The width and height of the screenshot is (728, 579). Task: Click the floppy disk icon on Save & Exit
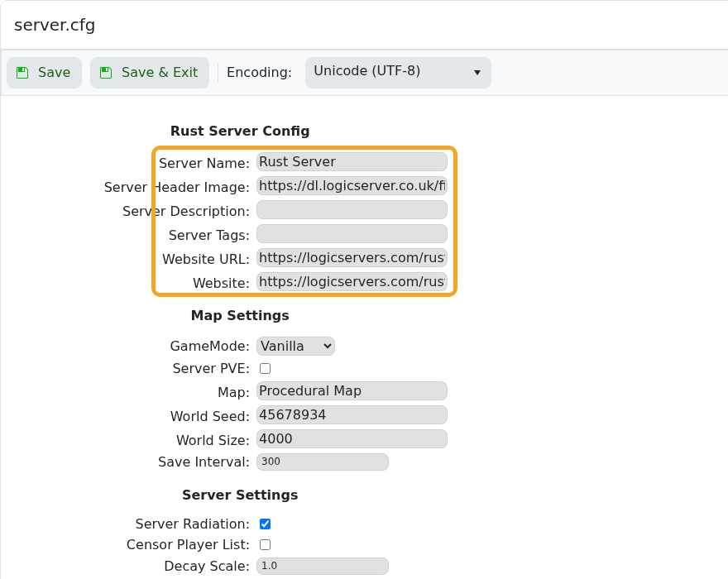[106, 73]
